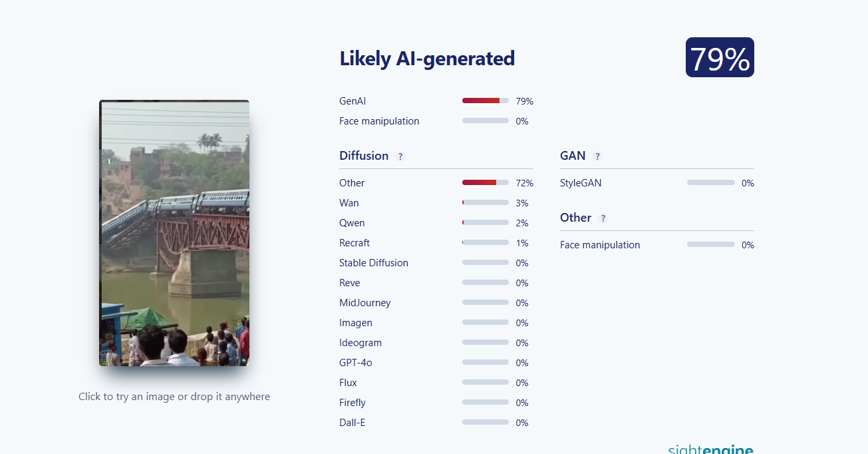Click the Likely AI-generated heading

click(x=427, y=59)
